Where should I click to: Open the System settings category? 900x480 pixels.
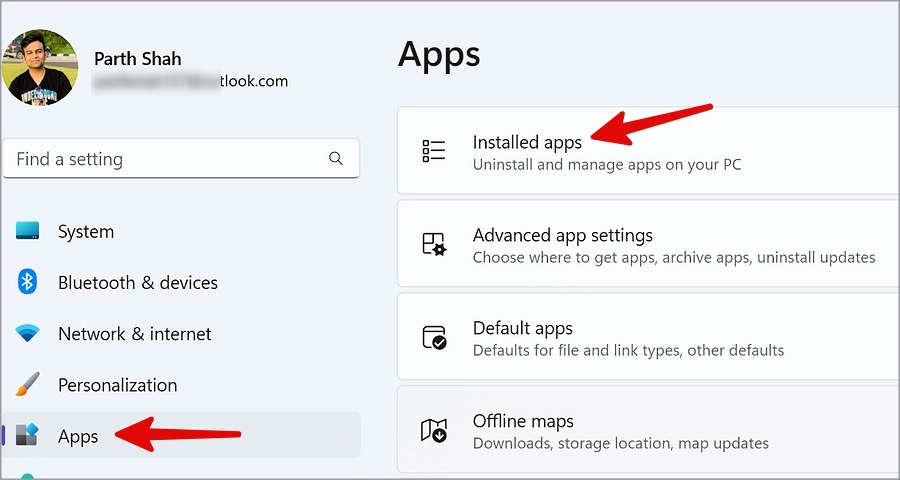pyautogui.click(x=181, y=231)
